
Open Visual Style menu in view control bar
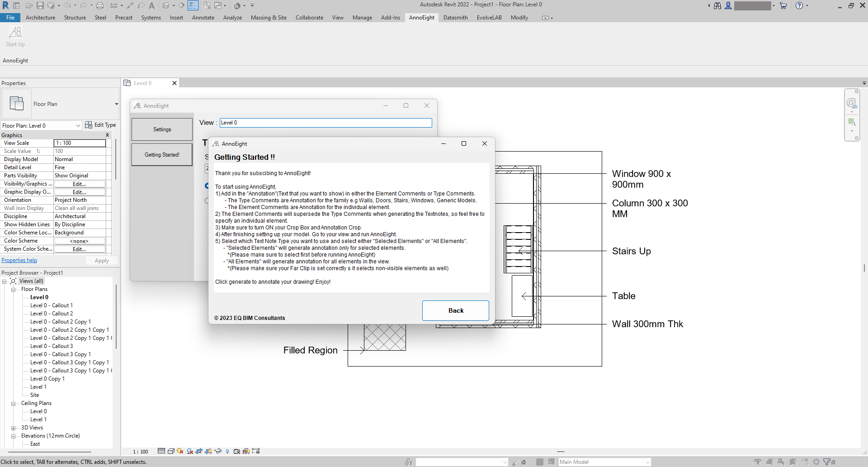[171, 451]
